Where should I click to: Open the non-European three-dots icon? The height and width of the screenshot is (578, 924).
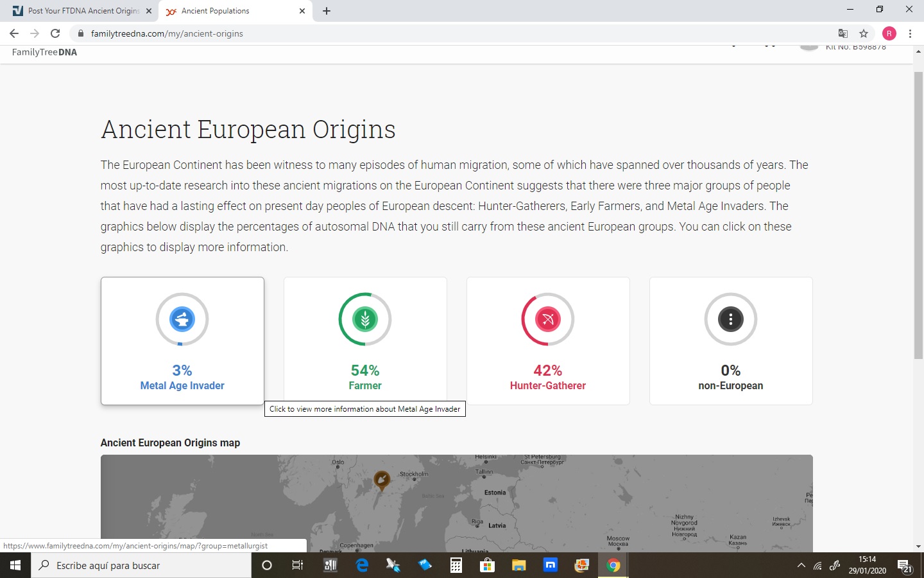(731, 319)
